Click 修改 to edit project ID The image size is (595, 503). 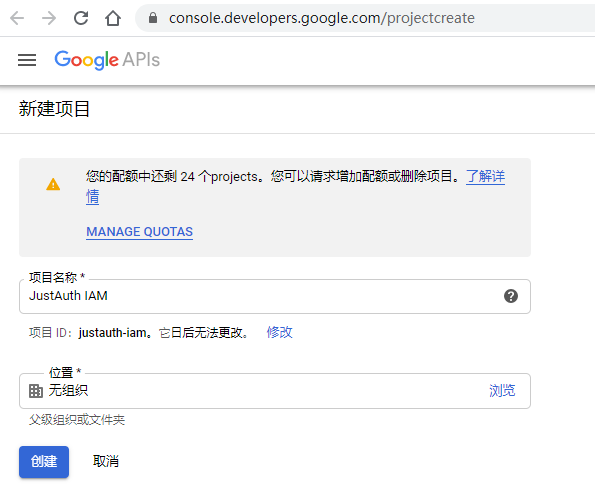point(279,332)
